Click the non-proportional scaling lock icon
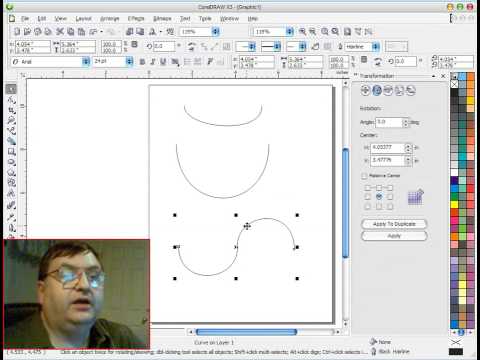The width and height of the screenshot is (480, 360). click(x=134, y=44)
